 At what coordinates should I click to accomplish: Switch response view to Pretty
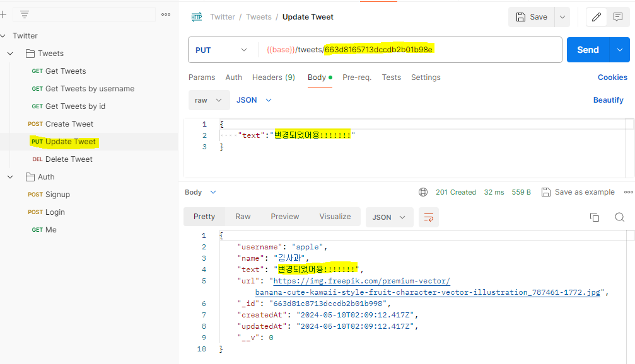coord(204,217)
